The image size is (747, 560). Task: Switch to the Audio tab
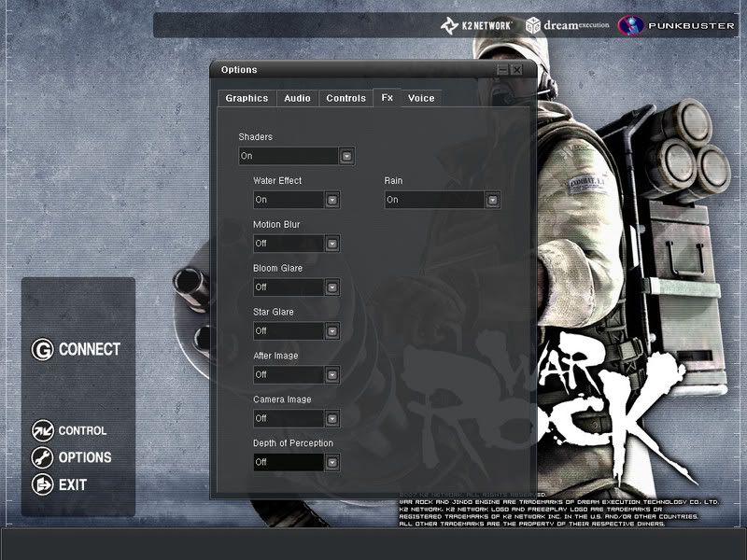(x=297, y=98)
